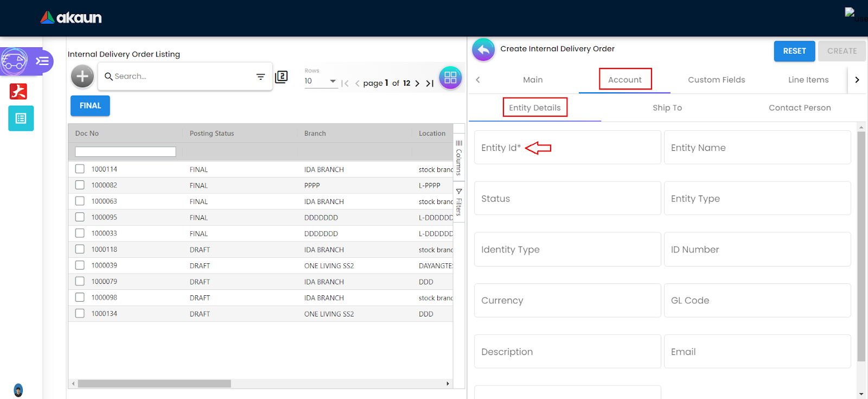This screenshot has height=399, width=868.
Task: Select the checkbox for row 1000063
Action: (x=80, y=201)
